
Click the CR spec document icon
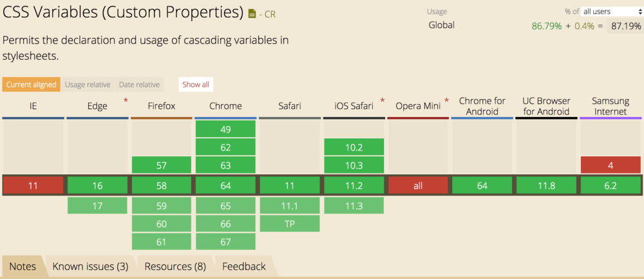(252, 14)
